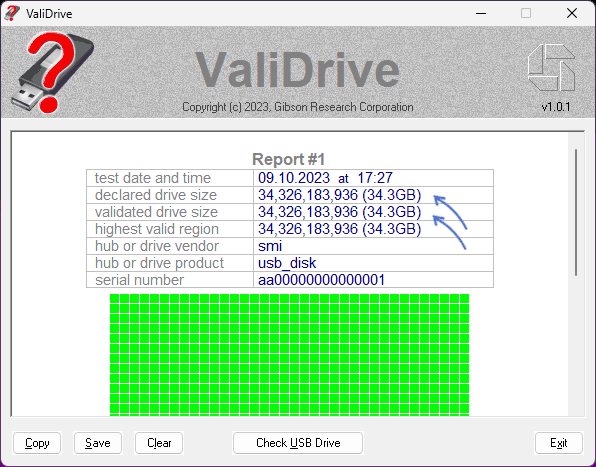Click the v1.0.1 version text
This screenshot has height=467, width=596.
(x=556, y=107)
